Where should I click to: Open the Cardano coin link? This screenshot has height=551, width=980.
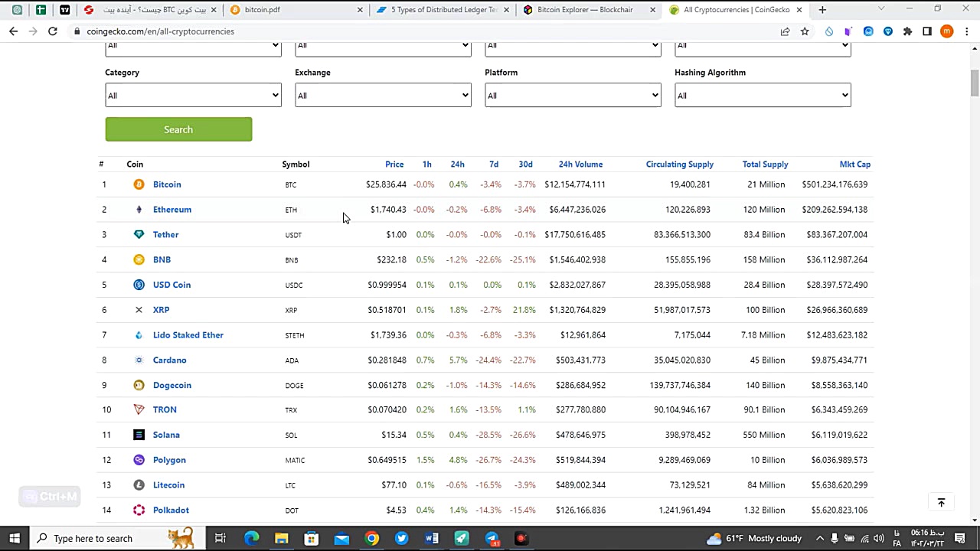click(x=169, y=360)
